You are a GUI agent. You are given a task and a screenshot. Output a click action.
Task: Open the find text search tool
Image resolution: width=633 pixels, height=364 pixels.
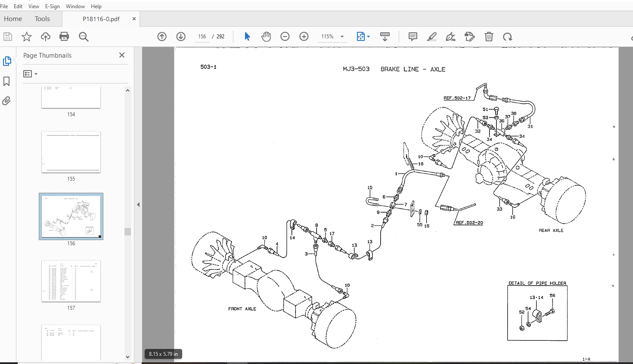(x=84, y=37)
